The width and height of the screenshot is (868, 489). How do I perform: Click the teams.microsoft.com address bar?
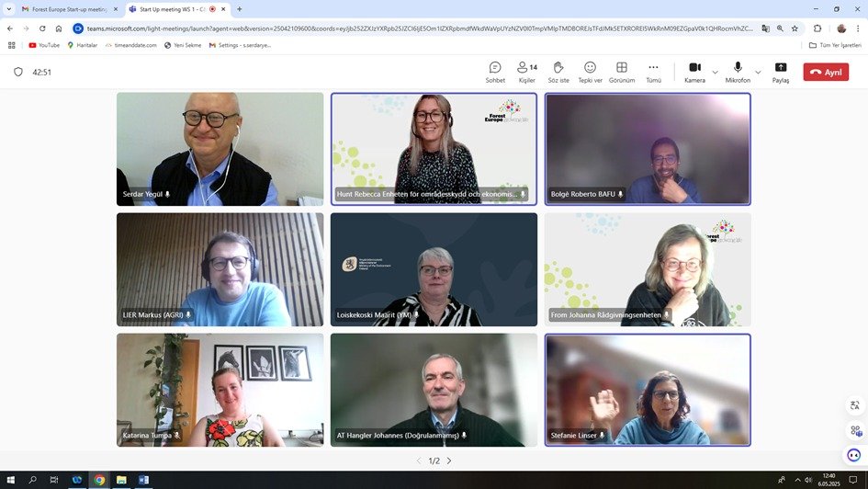419,28
